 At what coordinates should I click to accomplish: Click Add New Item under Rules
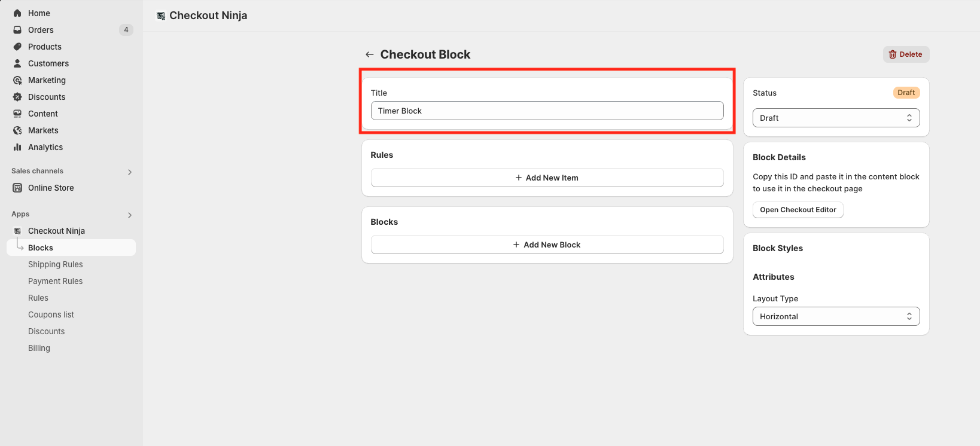pyautogui.click(x=547, y=178)
